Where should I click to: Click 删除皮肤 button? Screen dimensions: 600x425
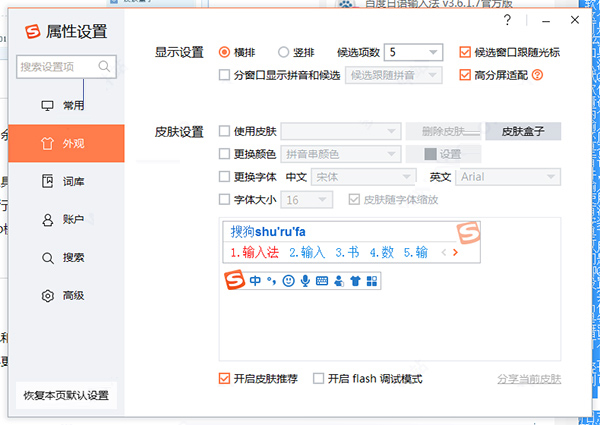[x=443, y=131]
